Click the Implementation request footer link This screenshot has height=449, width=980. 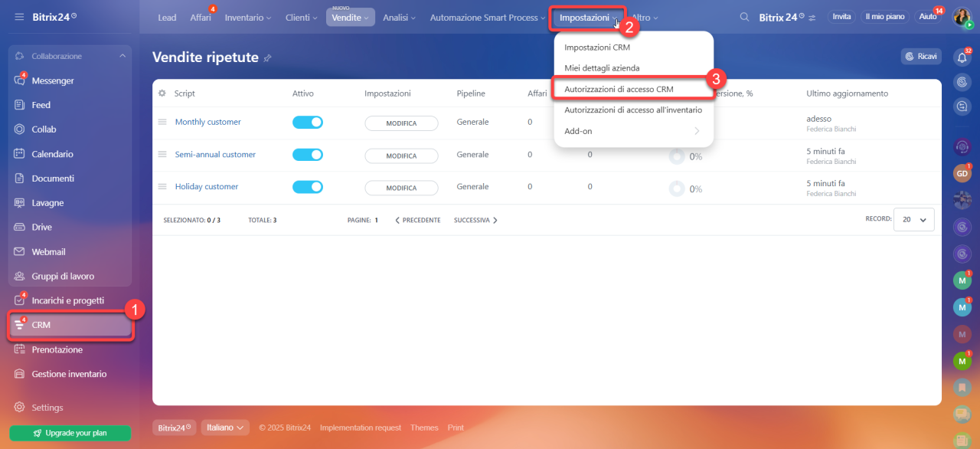pos(361,428)
